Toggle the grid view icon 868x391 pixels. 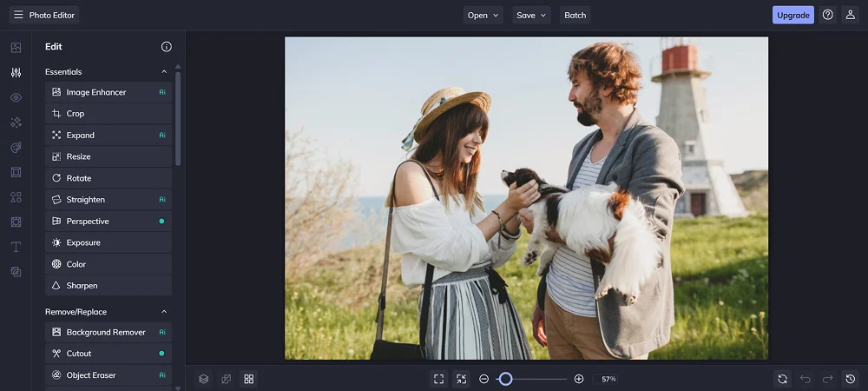(x=249, y=379)
